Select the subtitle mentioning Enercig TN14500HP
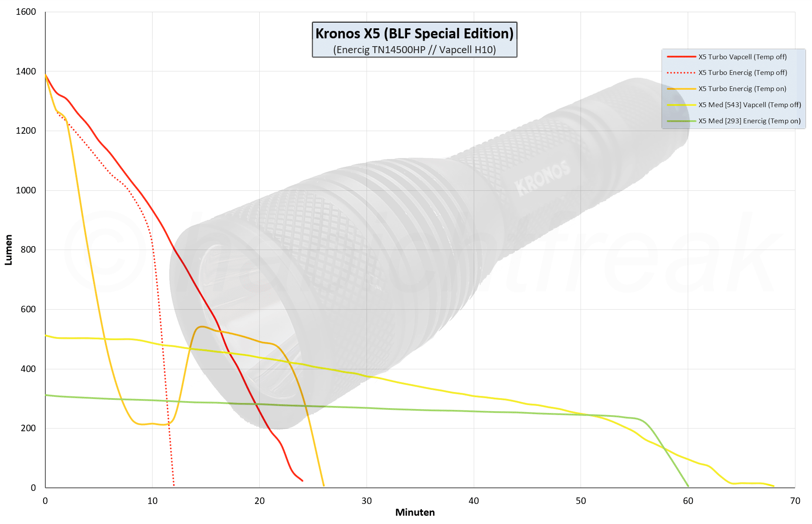Image resolution: width=812 pixels, height=524 pixels. pos(414,50)
